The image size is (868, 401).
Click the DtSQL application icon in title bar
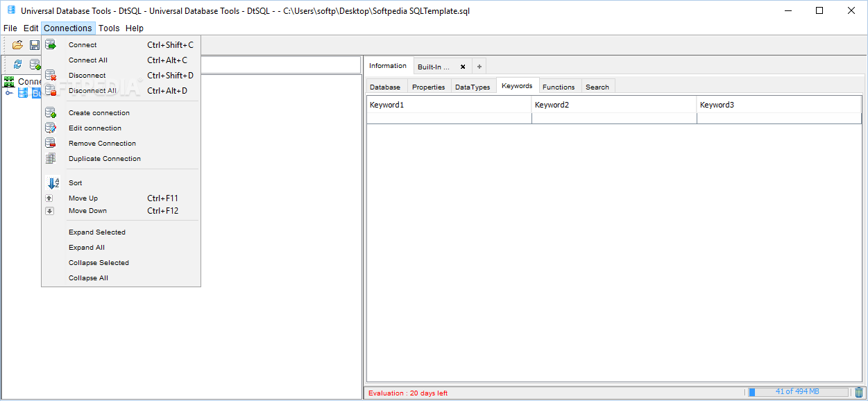tap(11, 10)
